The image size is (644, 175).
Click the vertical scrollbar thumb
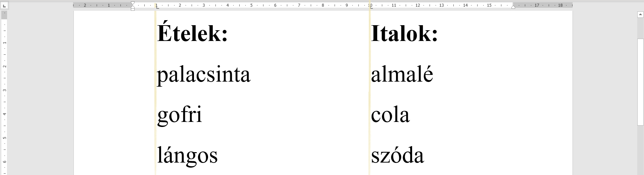(640, 82)
